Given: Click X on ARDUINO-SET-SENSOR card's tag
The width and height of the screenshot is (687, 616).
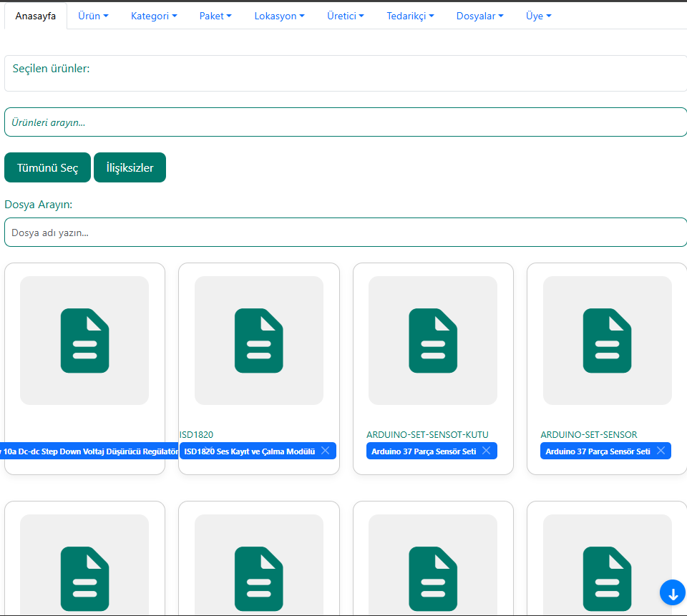Looking at the screenshot, I should tap(661, 451).
